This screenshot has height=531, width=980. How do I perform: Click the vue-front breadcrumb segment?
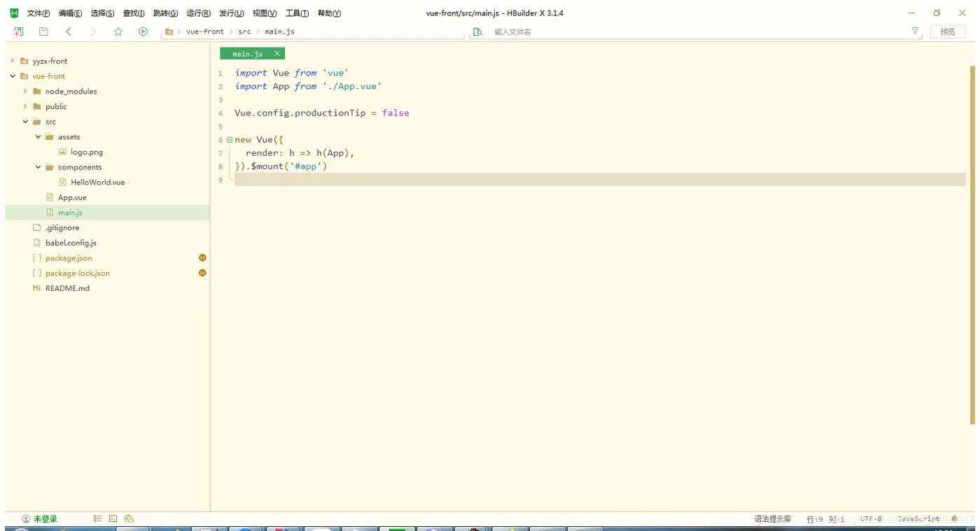tap(205, 31)
